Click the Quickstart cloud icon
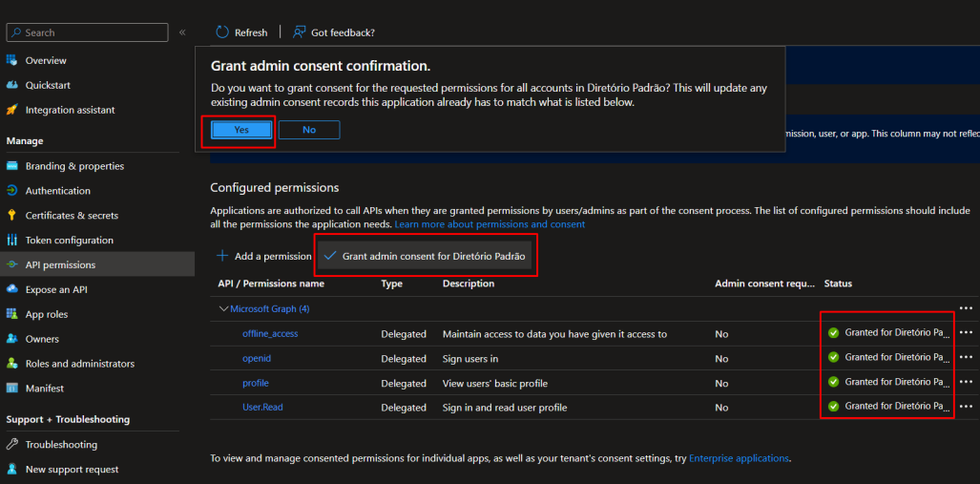 pyautogui.click(x=11, y=85)
